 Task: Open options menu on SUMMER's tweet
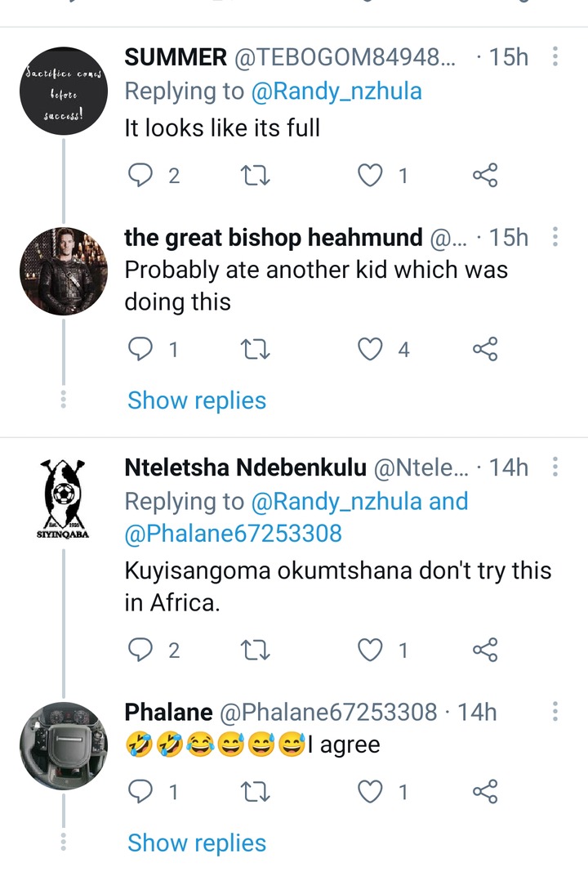coord(555,56)
